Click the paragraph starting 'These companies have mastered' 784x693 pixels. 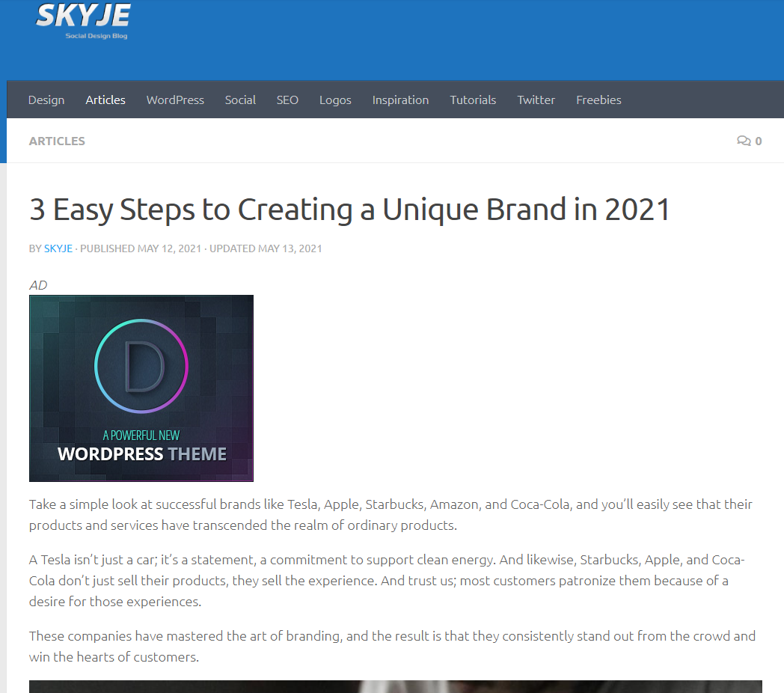coord(392,647)
